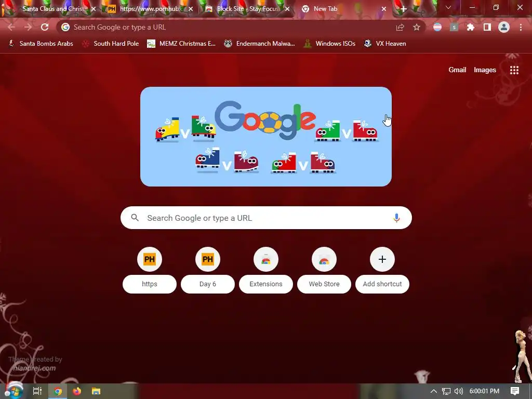Open the Web Store shortcut tile
The width and height of the screenshot is (532, 399).
coord(324,270)
